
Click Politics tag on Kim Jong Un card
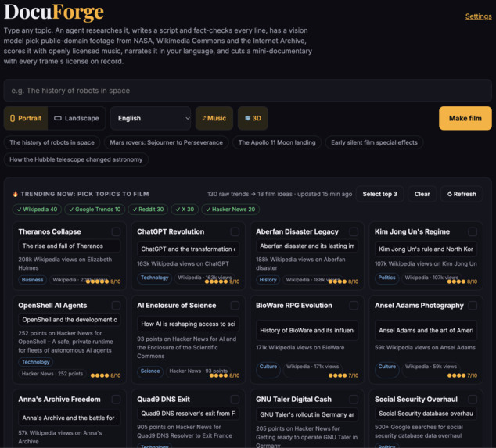pos(387,278)
